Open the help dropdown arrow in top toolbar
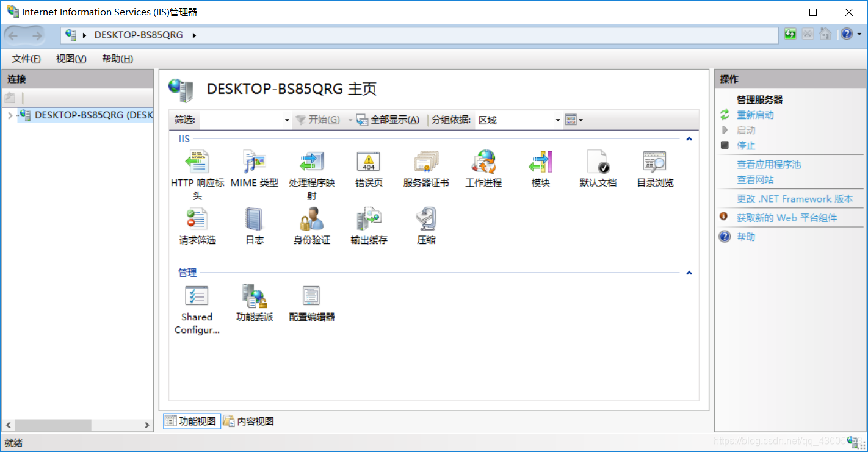The width and height of the screenshot is (868, 452). coord(858,35)
